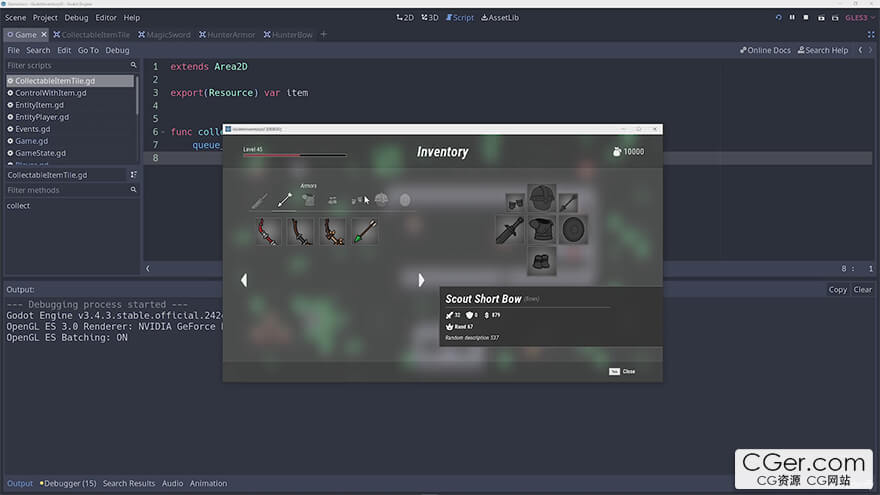Open the Help menu
The width and height of the screenshot is (880, 495).
coord(132,17)
